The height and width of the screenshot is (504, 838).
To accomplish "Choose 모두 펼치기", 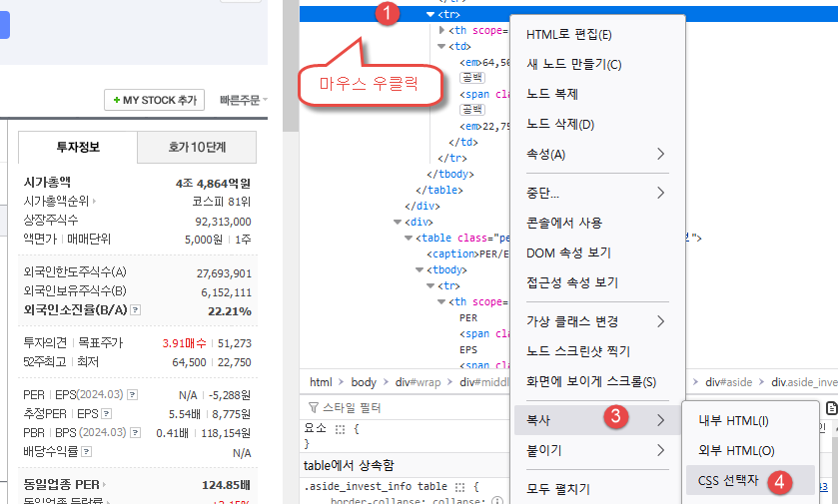I will click(x=597, y=490).
